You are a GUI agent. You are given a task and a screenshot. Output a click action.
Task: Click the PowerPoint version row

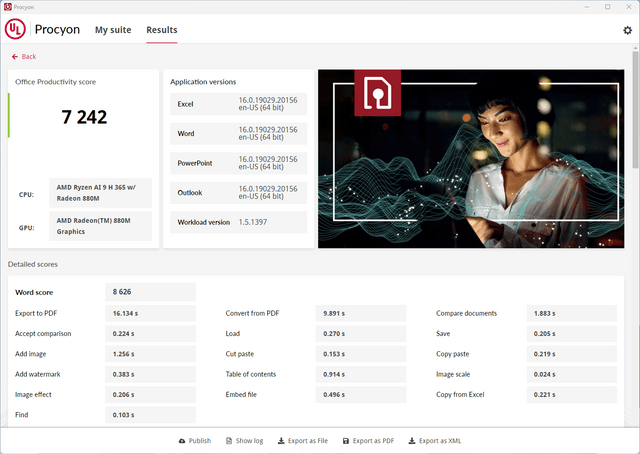(239, 163)
